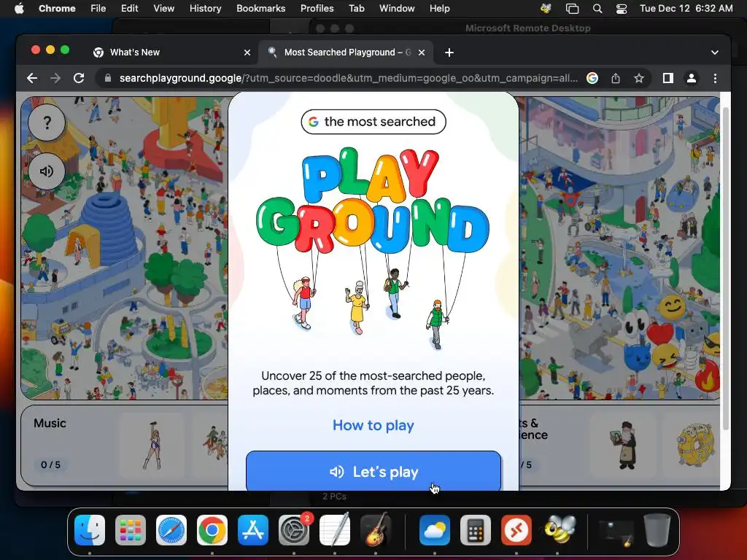Open the Help menu
This screenshot has height=560, width=747.
(x=439, y=8)
